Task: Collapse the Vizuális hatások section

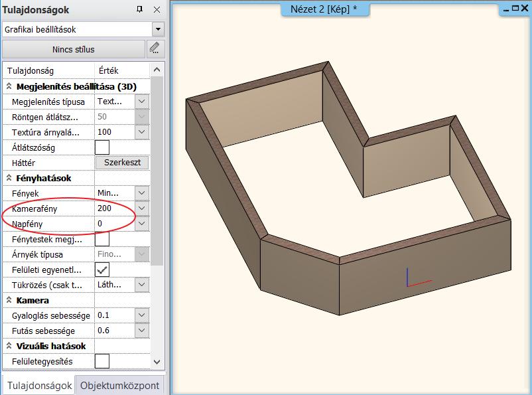Action: coord(9,346)
